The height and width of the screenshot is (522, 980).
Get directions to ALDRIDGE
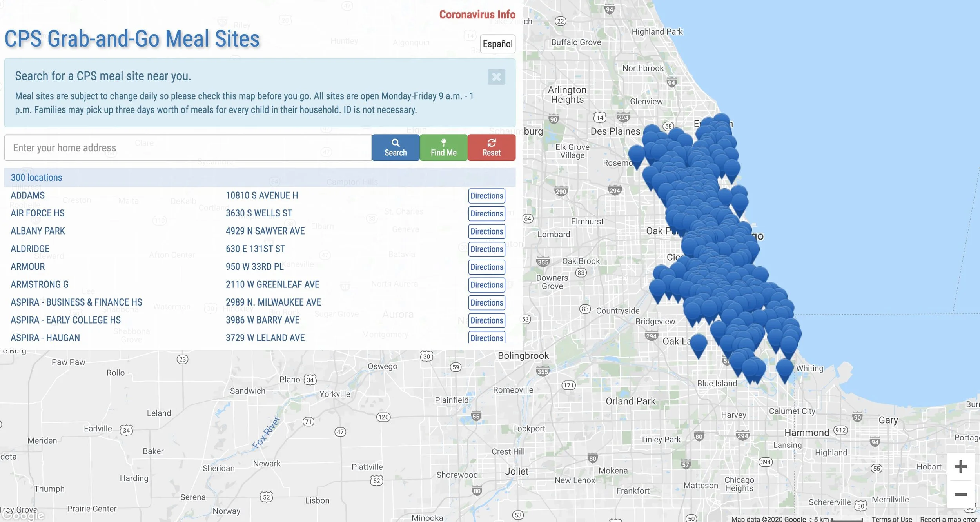486,249
